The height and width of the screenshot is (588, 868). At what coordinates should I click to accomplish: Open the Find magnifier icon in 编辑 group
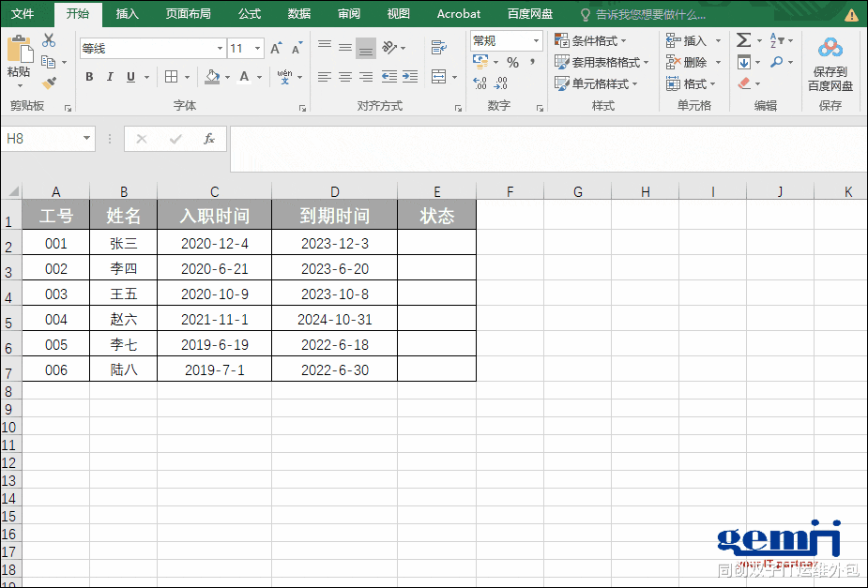[777, 62]
